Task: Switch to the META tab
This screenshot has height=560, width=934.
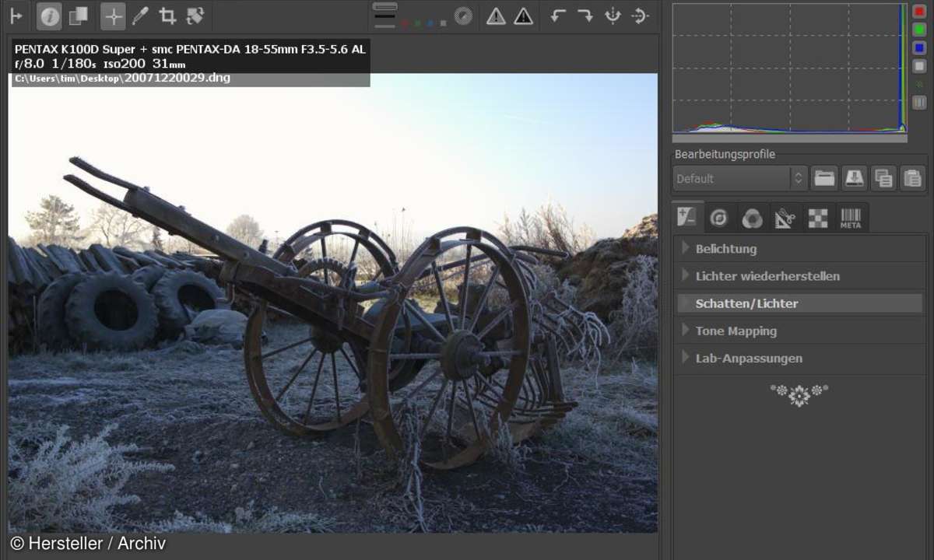Action: [x=851, y=219]
